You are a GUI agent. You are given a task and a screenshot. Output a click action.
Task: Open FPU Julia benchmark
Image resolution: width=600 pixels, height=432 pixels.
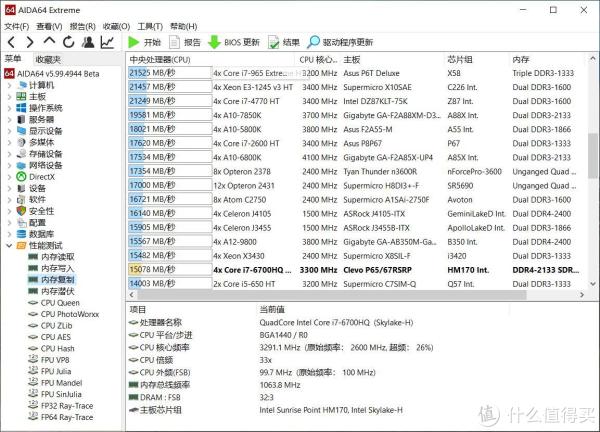tap(50, 371)
